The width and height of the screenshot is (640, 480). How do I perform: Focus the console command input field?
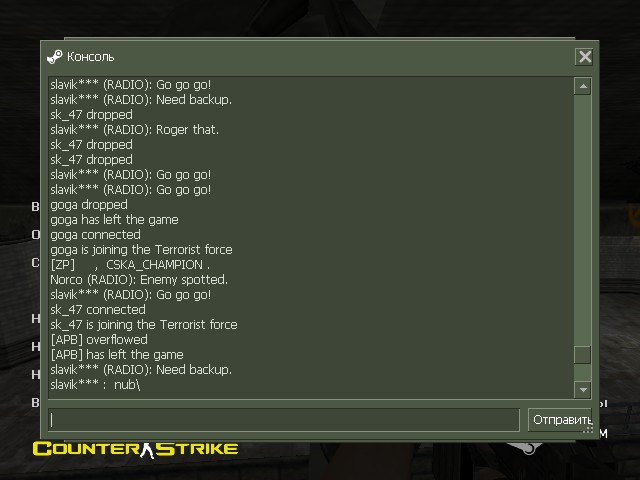pyautogui.click(x=284, y=420)
